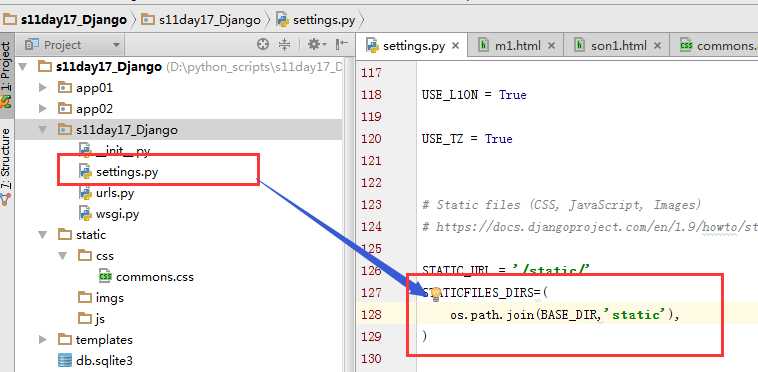Switch to the m1.html editor tab
This screenshot has width=758, height=372.
pyautogui.click(x=517, y=46)
